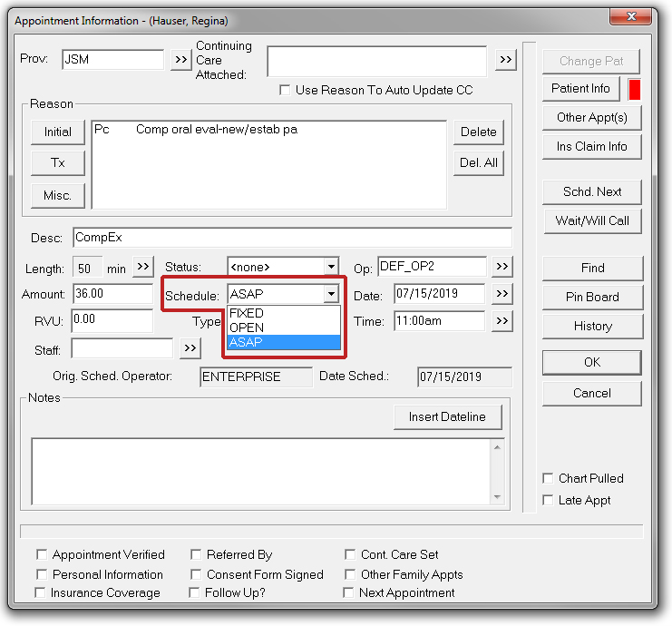Click the >> button next to Prov field

[x=180, y=60]
